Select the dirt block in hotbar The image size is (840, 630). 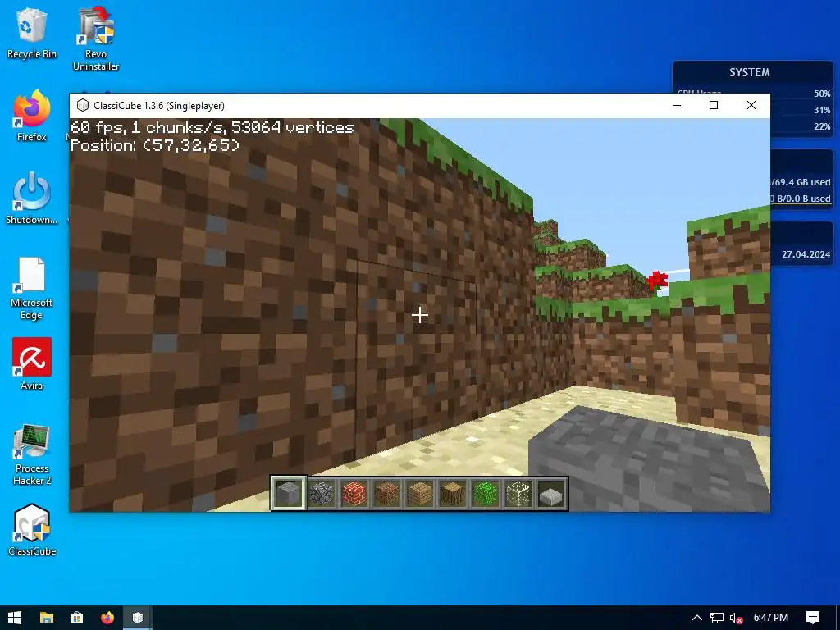click(387, 493)
